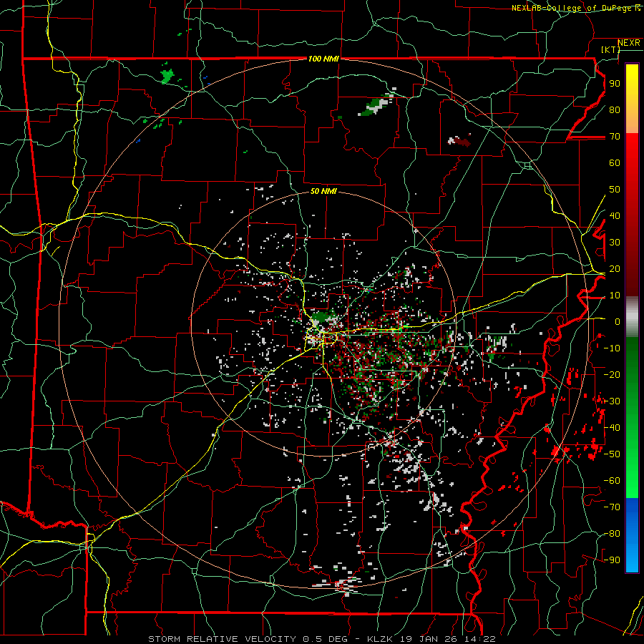Click the -60 knot scale label

pyautogui.click(x=612, y=481)
